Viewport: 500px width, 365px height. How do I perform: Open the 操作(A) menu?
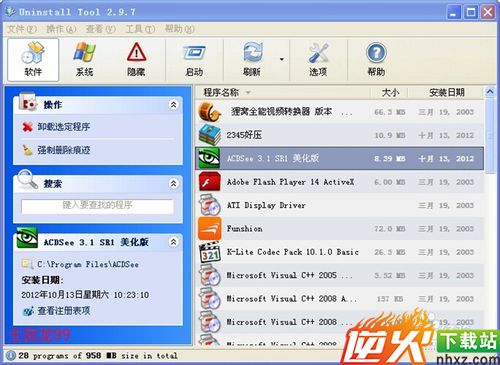(x=61, y=29)
